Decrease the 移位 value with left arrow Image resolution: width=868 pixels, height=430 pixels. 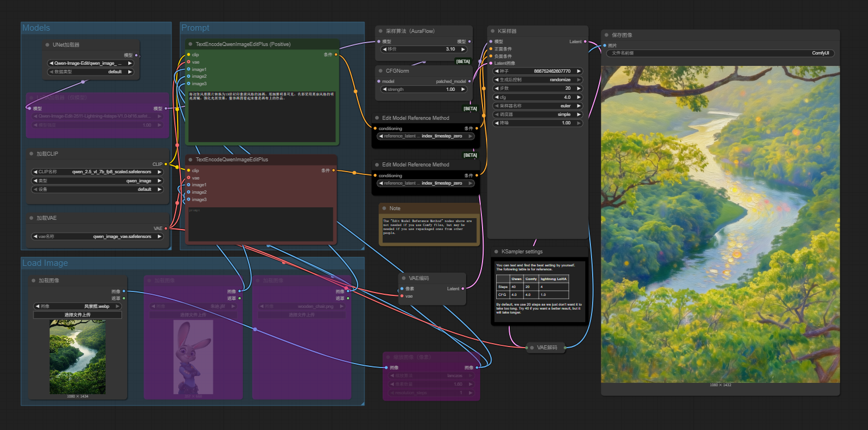point(384,49)
